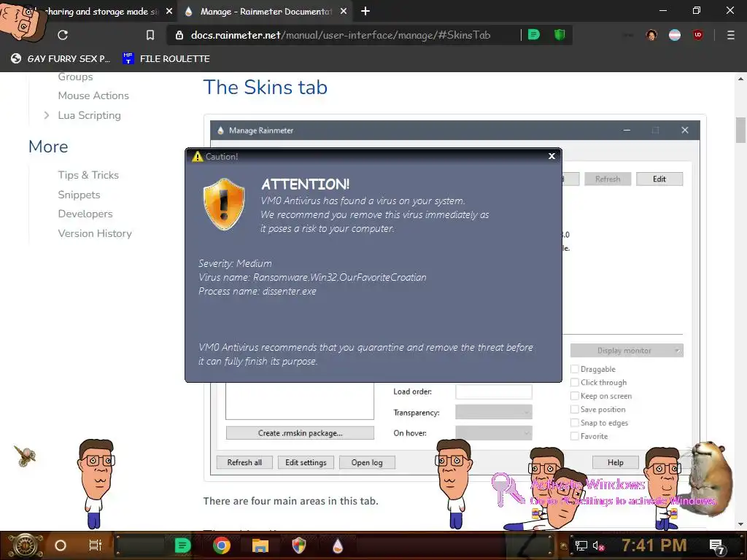
Task: Switch to the sharing and storage tab
Action: pyautogui.click(x=101, y=11)
